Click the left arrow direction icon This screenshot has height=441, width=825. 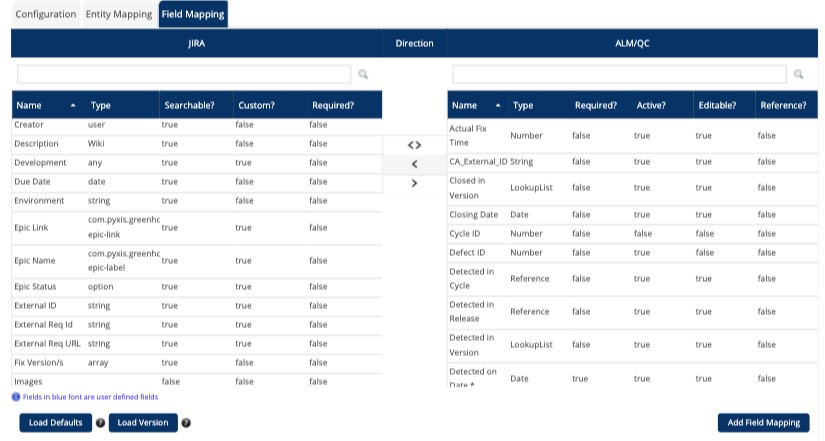click(414, 164)
